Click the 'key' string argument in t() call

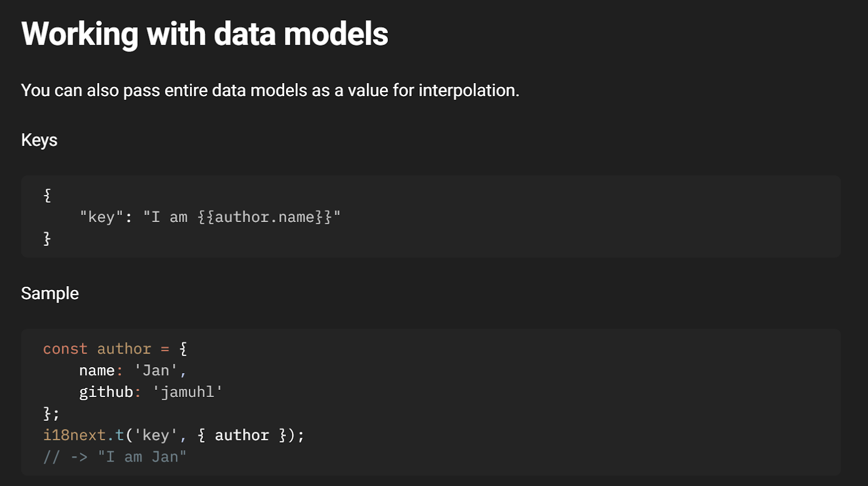tap(156, 435)
